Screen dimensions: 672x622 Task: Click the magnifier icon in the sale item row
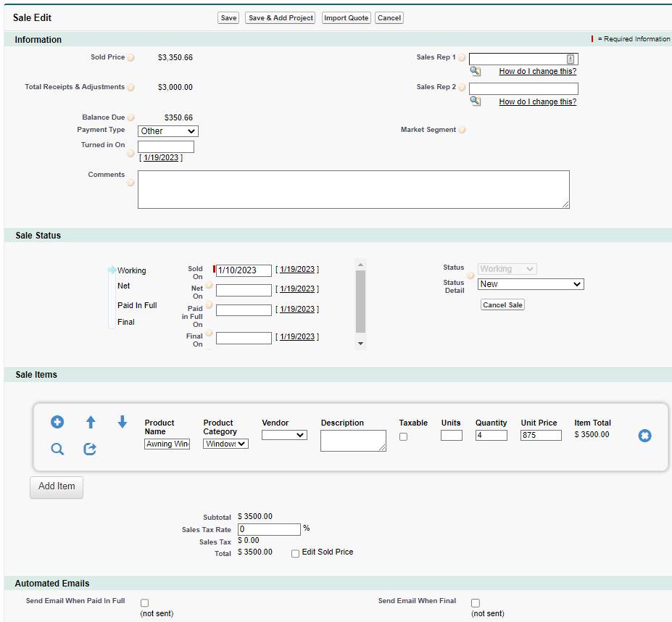coord(57,449)
